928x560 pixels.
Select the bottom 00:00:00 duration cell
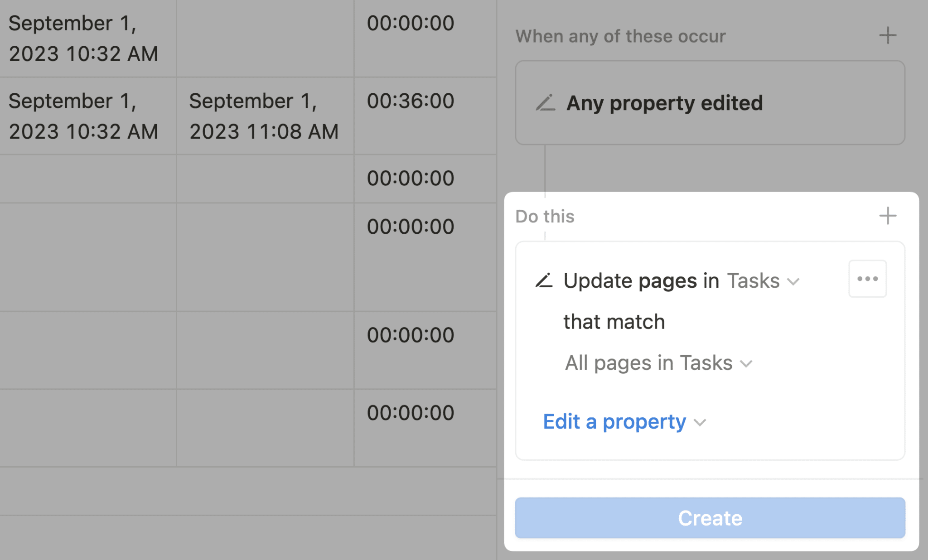click(x=409, y=411)
